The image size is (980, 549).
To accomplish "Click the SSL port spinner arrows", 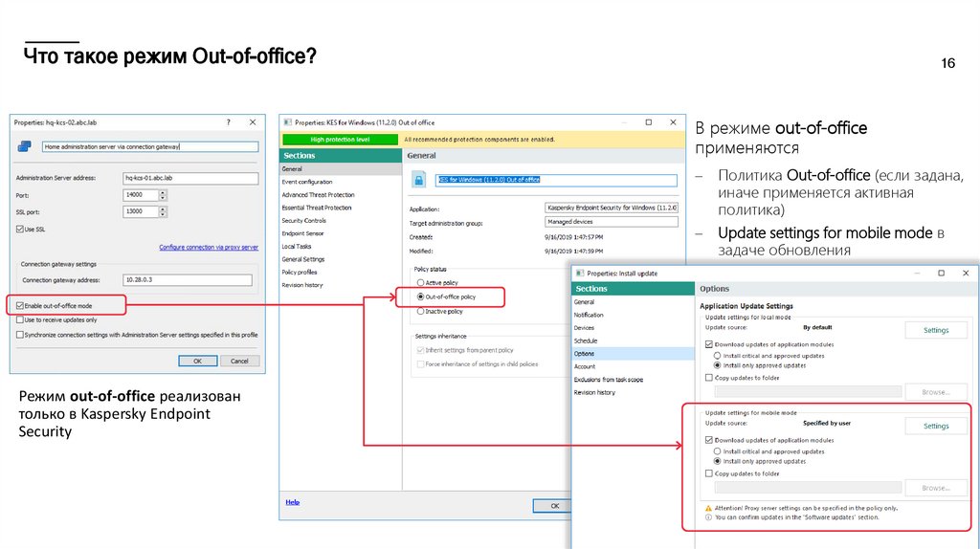I will [x=163, y=211].
